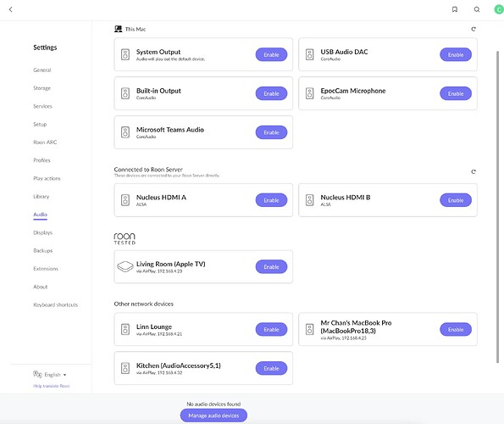
Task: Refresh the This Mac device list
Action: click(x=474, y=29)
